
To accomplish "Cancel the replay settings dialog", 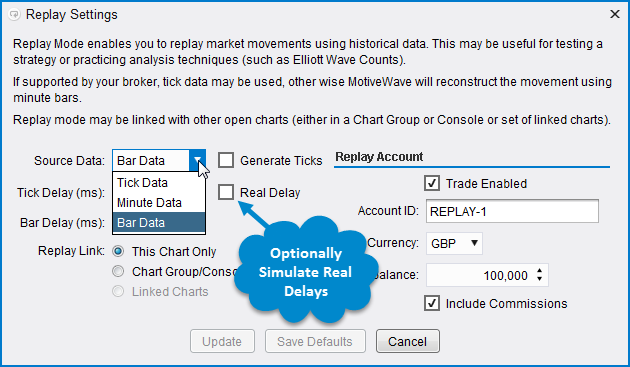I will (x=408, y=341).
